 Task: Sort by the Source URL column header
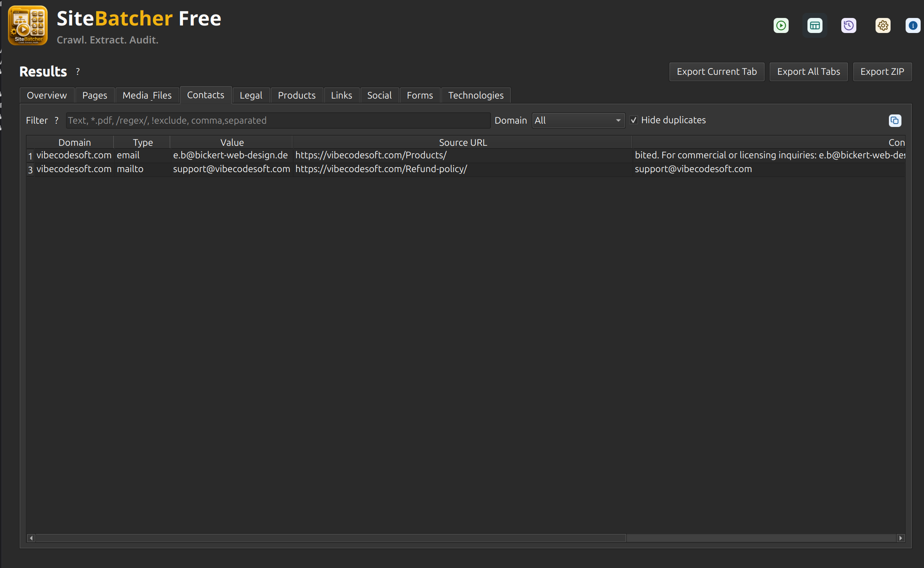463,142
